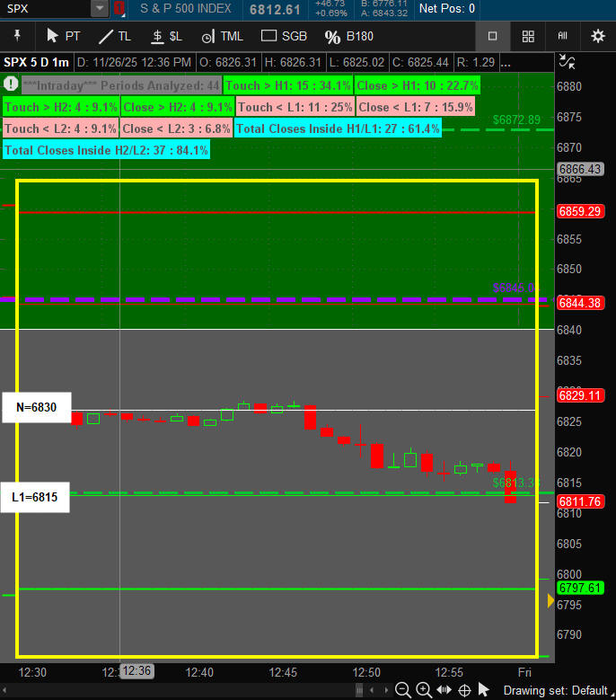Image resolution: width=616 pixels, height=700 pixels.
Task: Switch to single chart layout view
Action: pos(492,37)
